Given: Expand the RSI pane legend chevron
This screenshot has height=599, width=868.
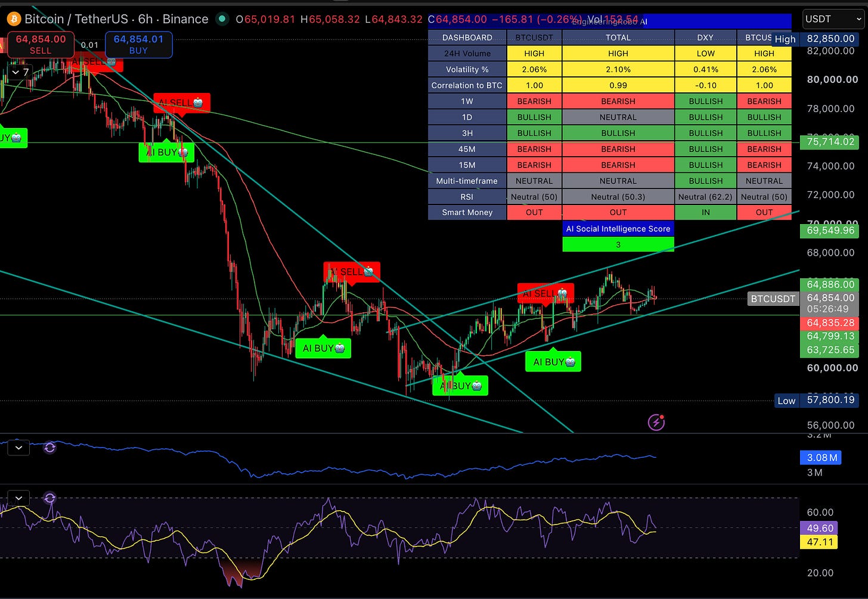Looking at the screenshot, I should coord(18,498).
